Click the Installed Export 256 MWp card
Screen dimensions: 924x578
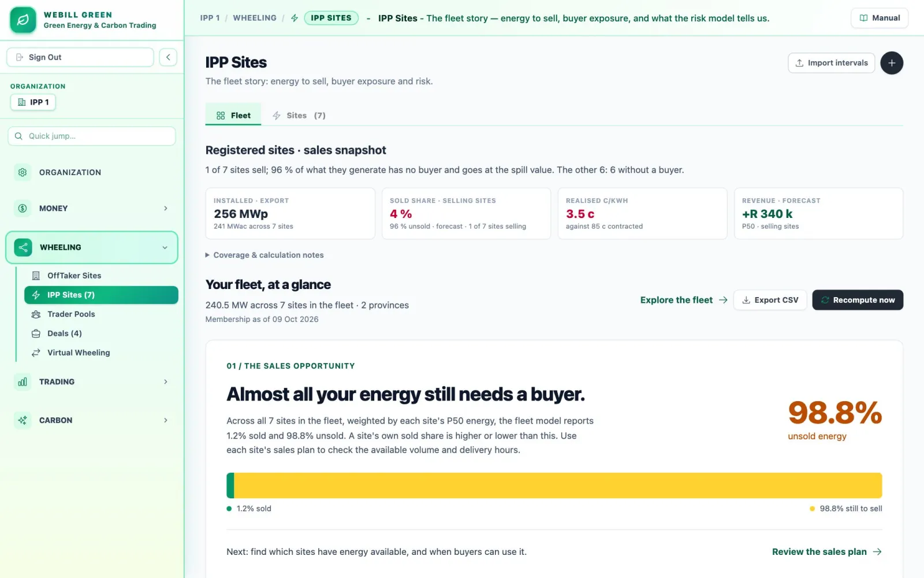click(290, 213)
